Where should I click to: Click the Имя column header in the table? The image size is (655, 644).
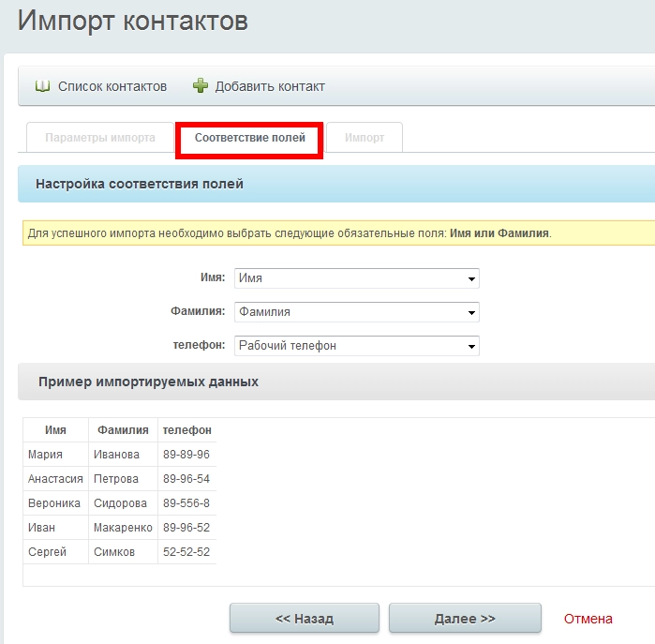(x=55, y=430)
